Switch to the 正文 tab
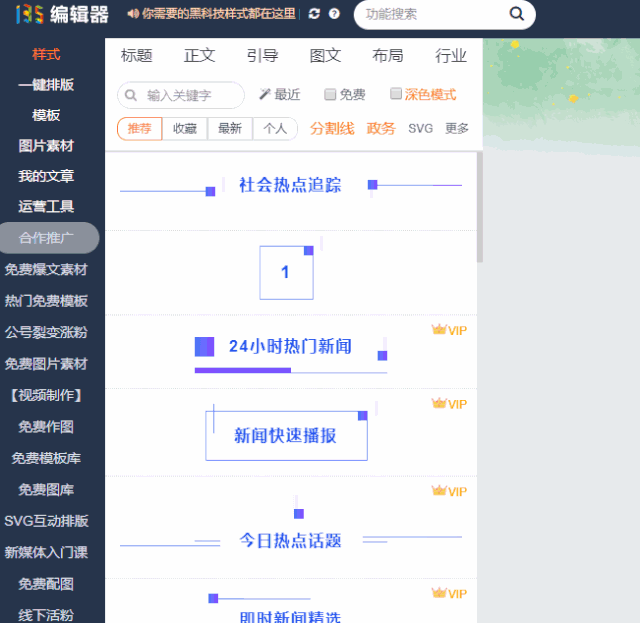 click(x=199, y=56)
